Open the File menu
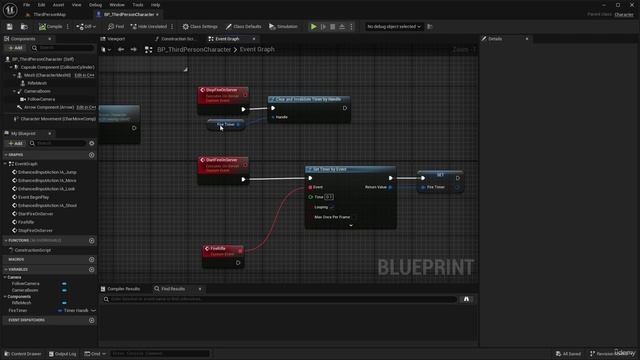The height and width of the screenshot is (360, 640). coord(27,5)
